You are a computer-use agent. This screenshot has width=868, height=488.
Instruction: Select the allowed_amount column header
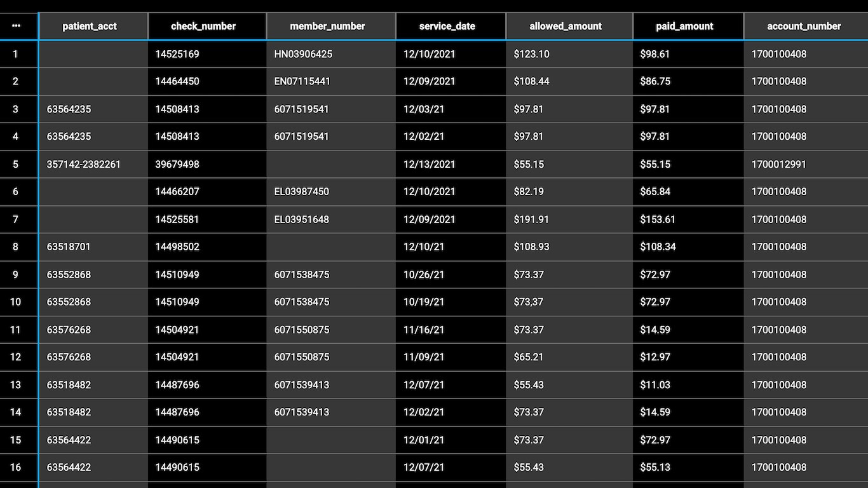point(566,26)
